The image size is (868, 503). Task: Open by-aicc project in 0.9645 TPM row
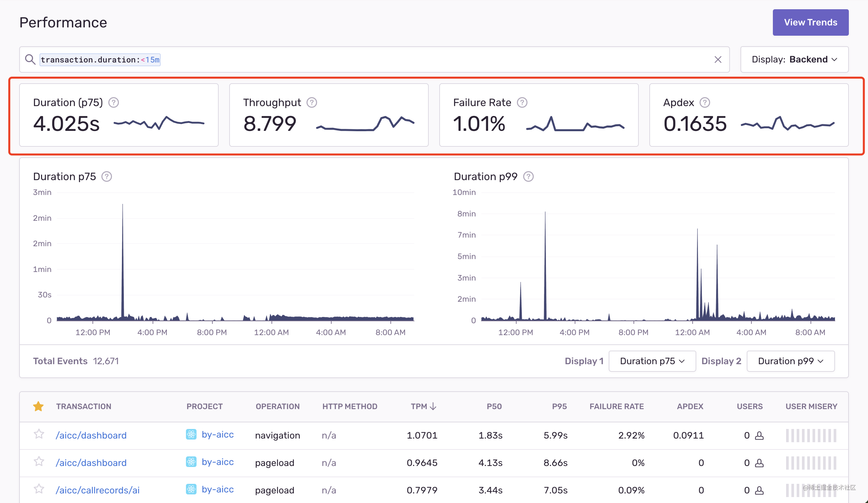(218, 462)
